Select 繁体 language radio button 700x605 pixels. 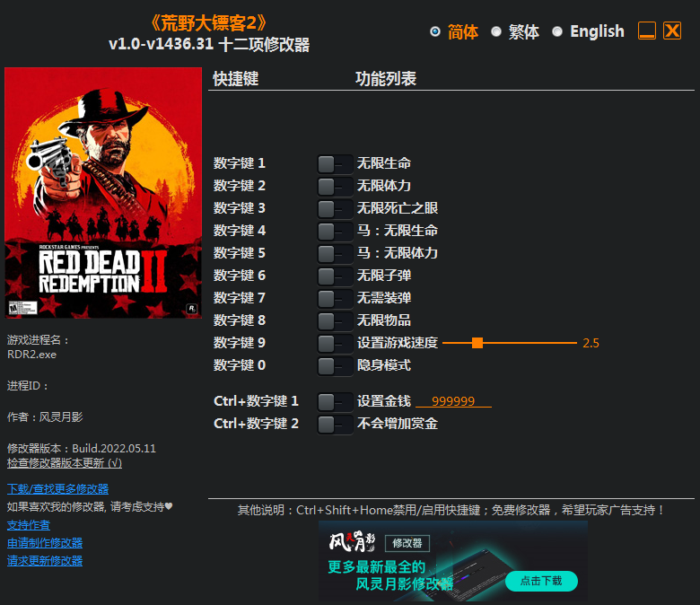[x=496, y=31]
